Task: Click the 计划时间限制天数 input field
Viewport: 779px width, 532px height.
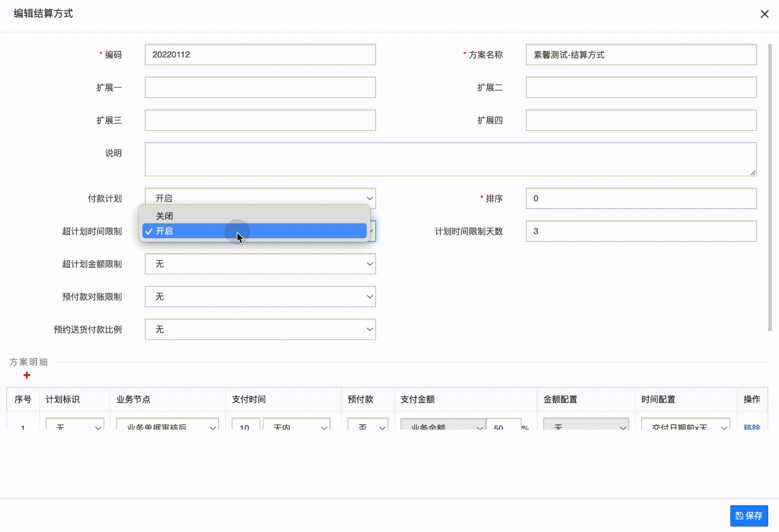Action: pos(641,231)
